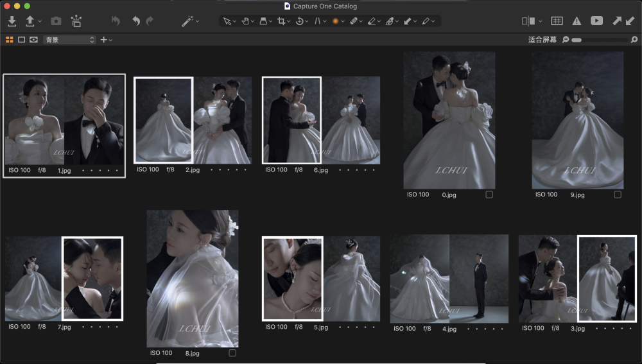Open the Learn video play icon
The height and width of the screenshot is (364, 642).
(x=596, y=21)
